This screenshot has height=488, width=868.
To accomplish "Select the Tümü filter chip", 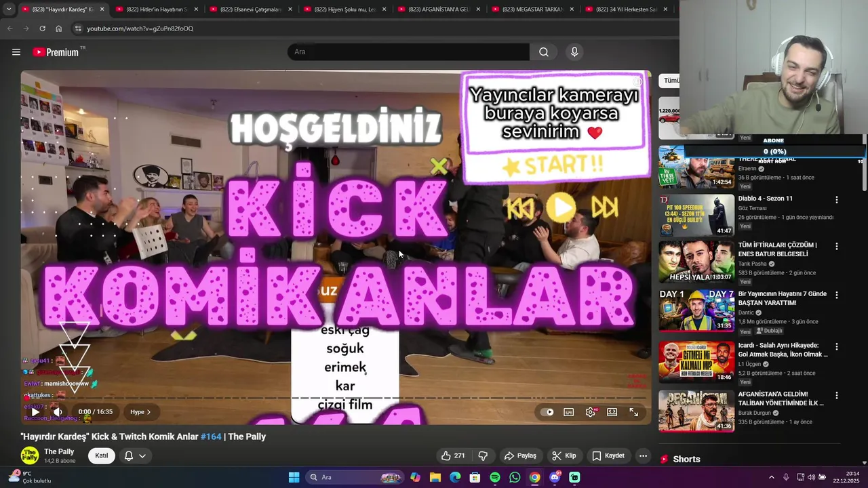I will [671, 81].
